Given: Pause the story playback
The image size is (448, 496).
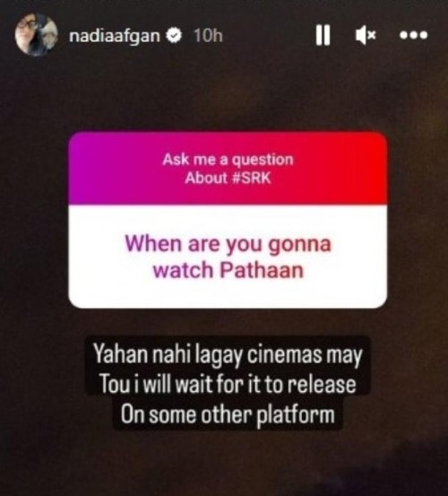Looking at the screenshot, I should 323,35.
